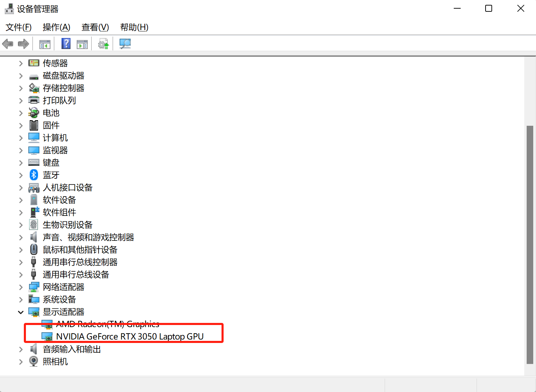
Task: Click the 固件 firmware chip icon
Action: [34, 125]
